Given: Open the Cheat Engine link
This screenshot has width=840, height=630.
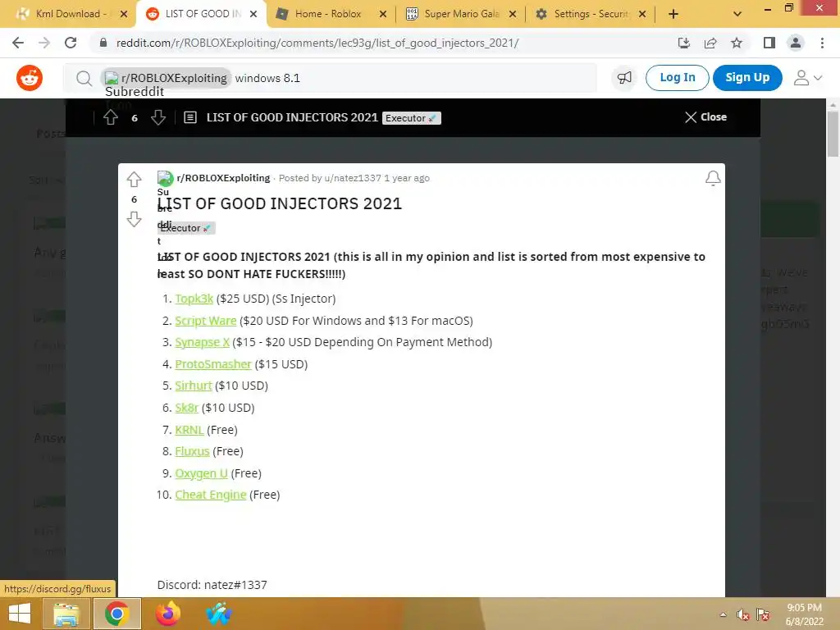Looking at the screenshot, I should 211,495.
